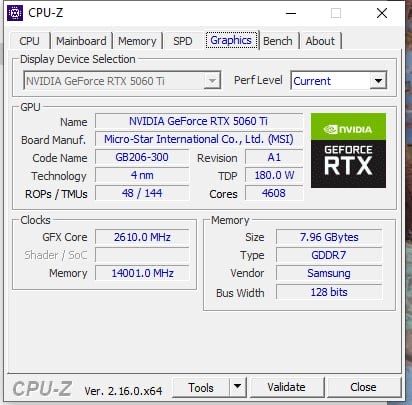Click the NVIDIA GeForce RTX logo image
This screenshot has height=405, width=412.
(x=348, y=150)
